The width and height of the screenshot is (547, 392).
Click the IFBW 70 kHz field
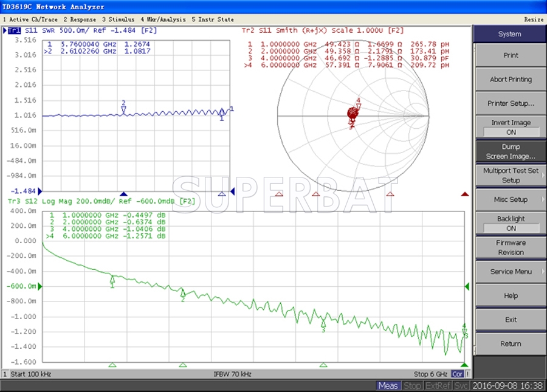click(233, 374)
